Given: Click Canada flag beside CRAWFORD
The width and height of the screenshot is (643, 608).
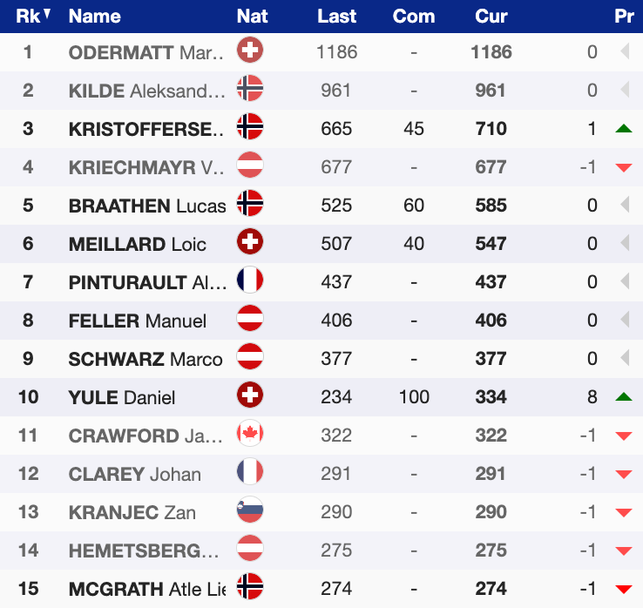Looking at the screenshot, I should 250,436.
